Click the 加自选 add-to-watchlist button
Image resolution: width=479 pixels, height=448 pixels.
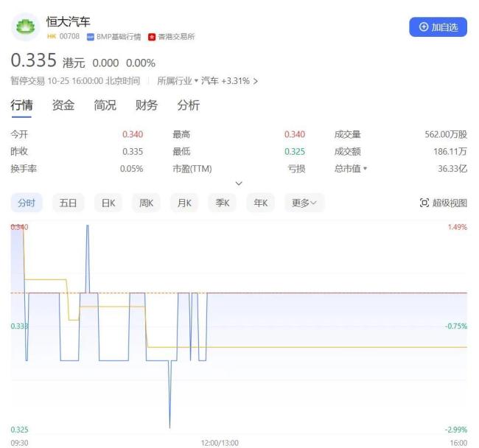click(438, 27)
